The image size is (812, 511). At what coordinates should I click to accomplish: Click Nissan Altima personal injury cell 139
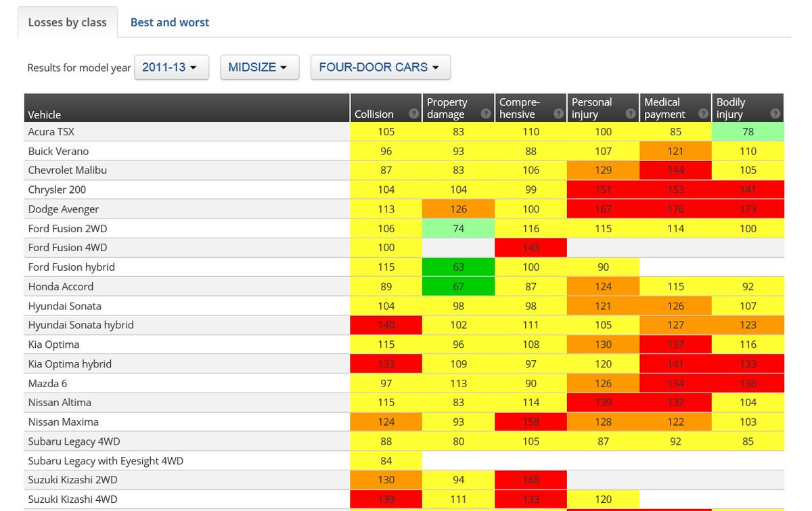(603, 402)
